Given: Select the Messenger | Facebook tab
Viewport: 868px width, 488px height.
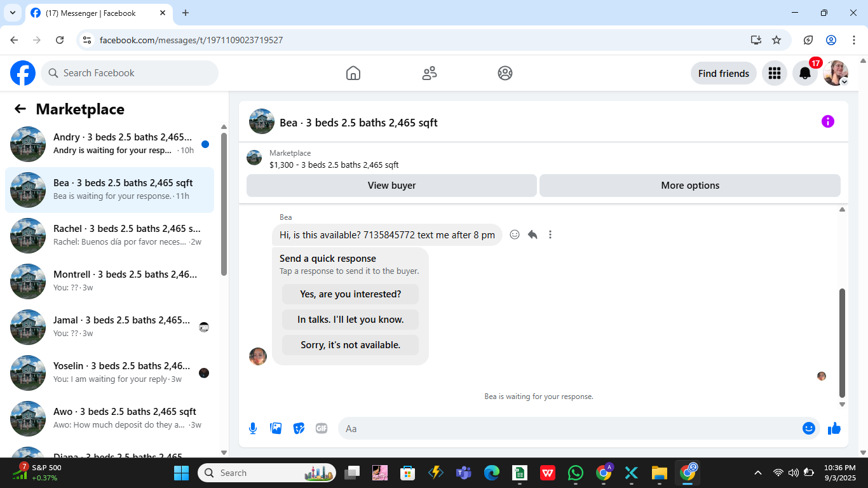Looking at the screenshot, I should pos(98,13).
